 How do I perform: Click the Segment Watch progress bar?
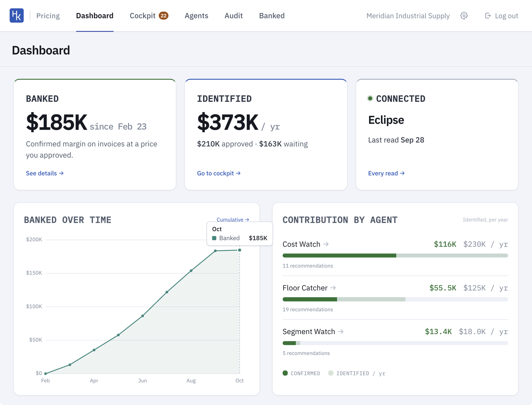pos(395,343)
